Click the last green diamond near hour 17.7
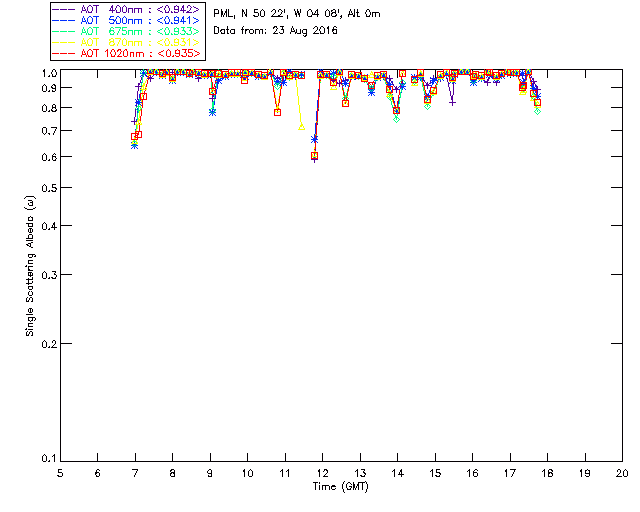Image resolution: width=640 pixels, height=512 pixels. 538,111
